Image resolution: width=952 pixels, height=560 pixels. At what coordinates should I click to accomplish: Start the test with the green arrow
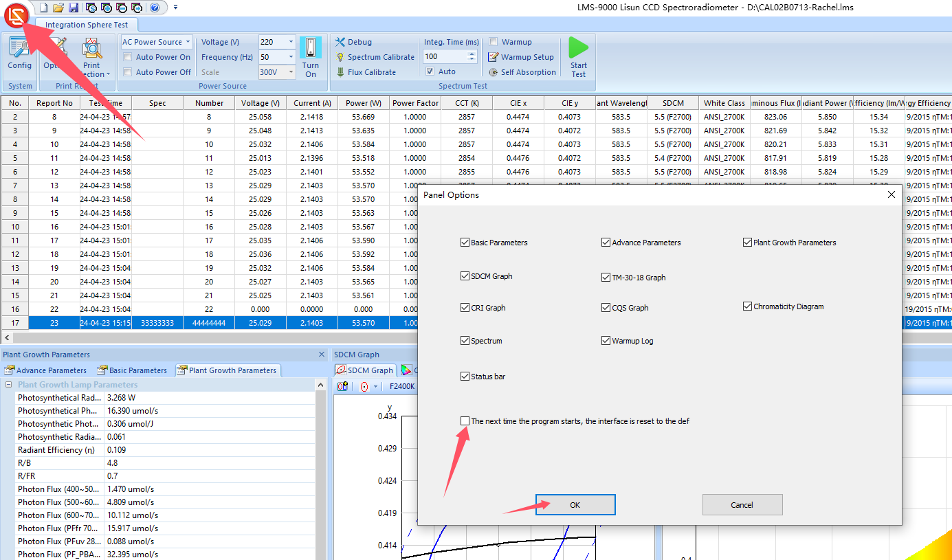pos(578,56)
